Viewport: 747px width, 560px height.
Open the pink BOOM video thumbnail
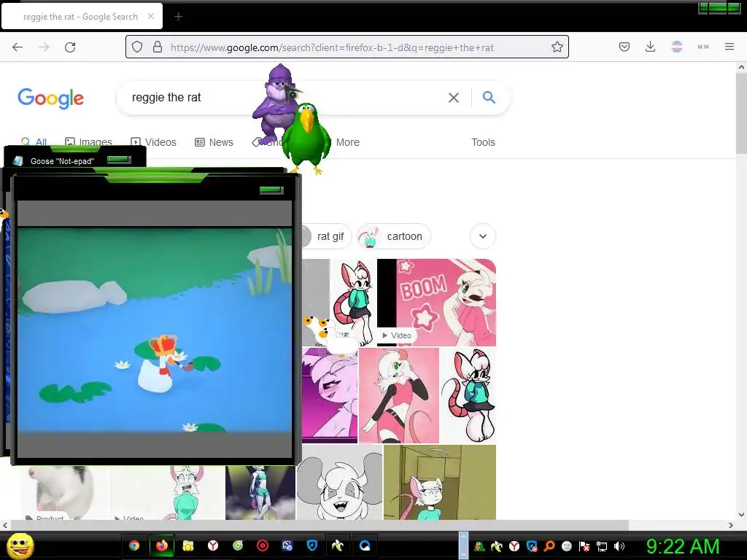[436, 303]
